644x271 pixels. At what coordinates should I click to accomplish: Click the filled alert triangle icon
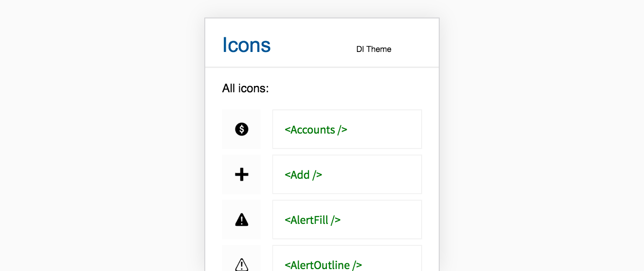(242, 220)
